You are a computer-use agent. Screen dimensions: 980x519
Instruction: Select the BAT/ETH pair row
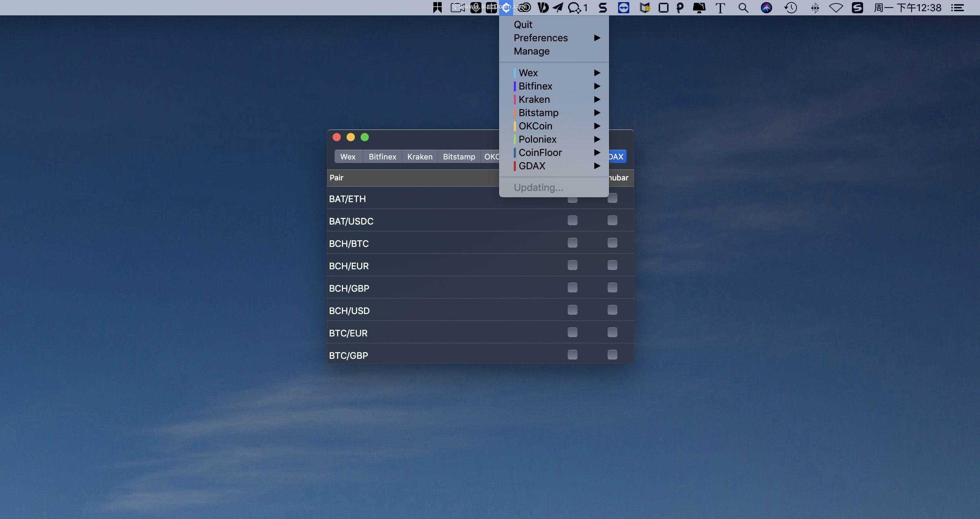point(480,199)
